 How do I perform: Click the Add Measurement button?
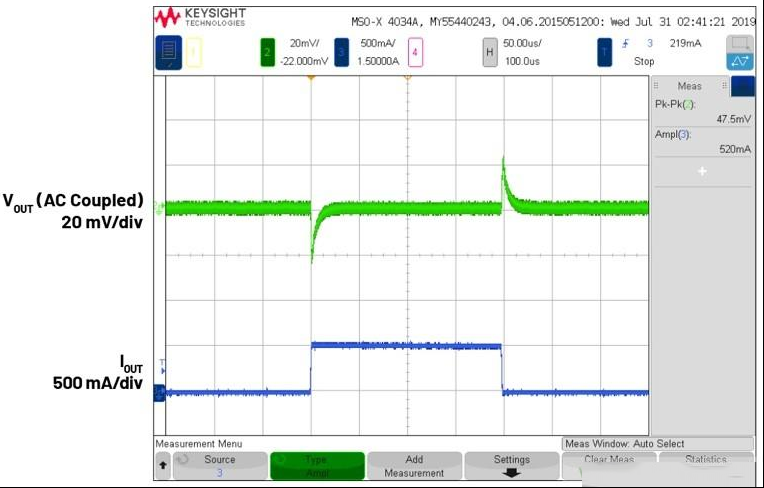coord(414,466)
